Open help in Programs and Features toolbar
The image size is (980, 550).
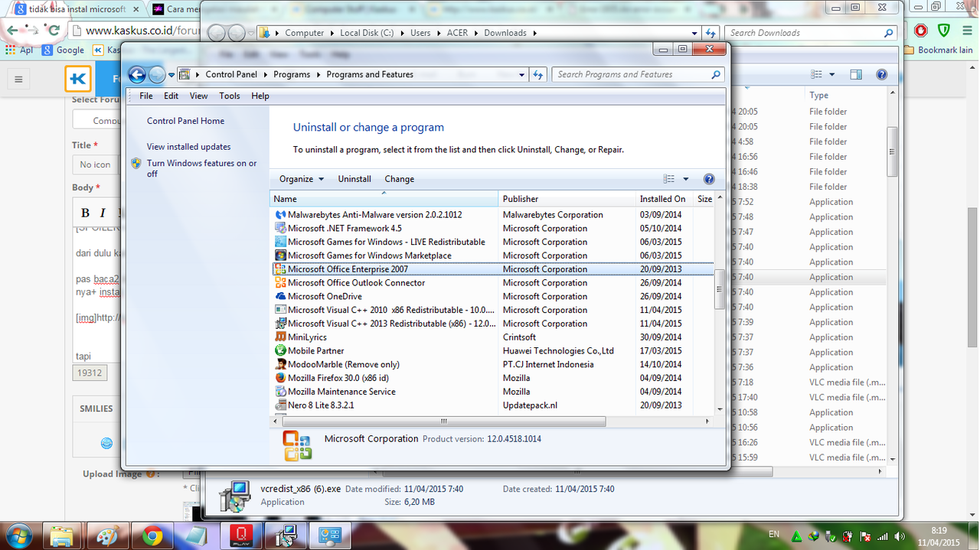click(x=709, y=179)
